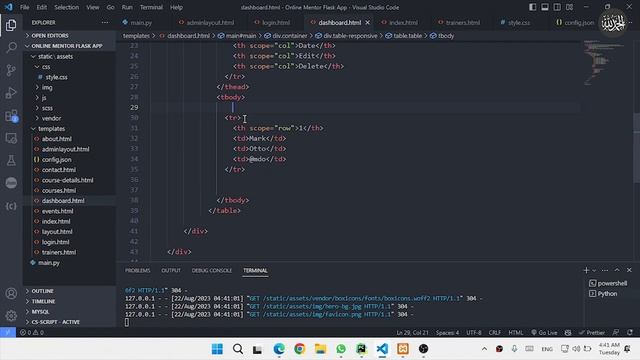Close the terminal panel
640x360 pixels.
[629, 270]
